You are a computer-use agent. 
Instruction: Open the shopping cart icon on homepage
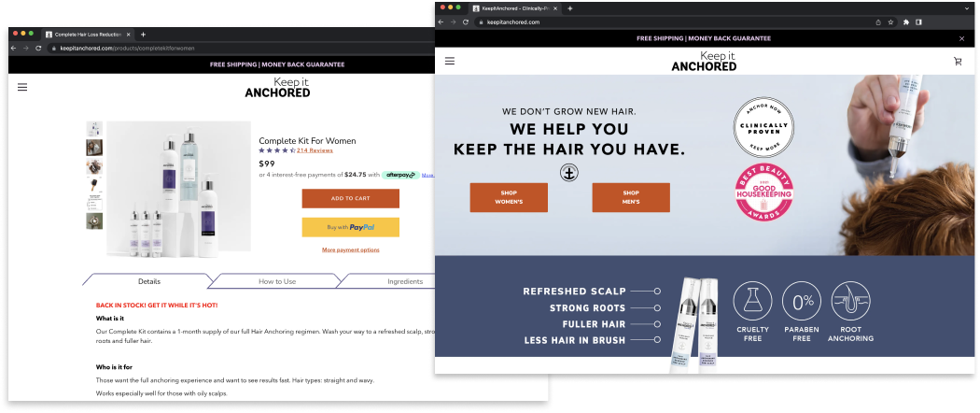click(x=958, y=61)
